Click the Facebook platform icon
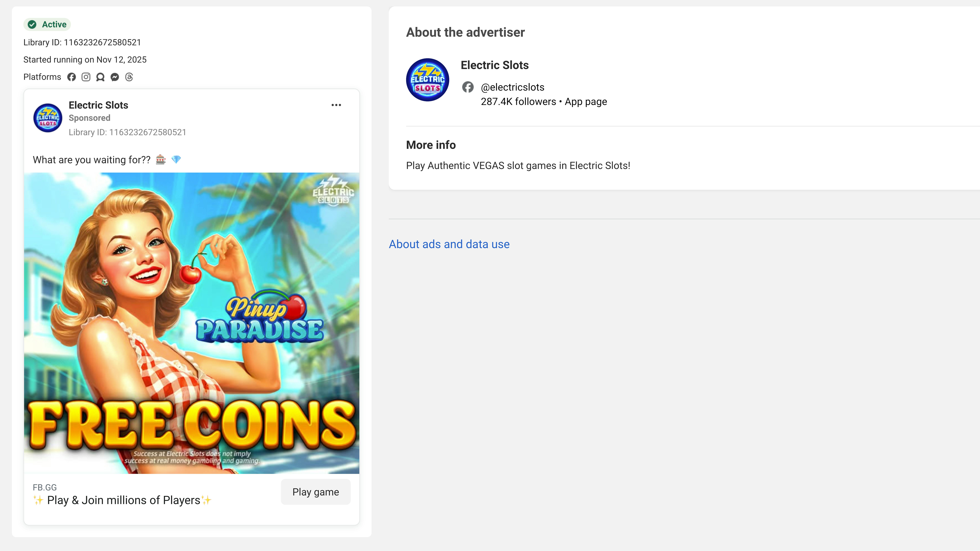Screen dimensions: 980x551 pos(72,77)
